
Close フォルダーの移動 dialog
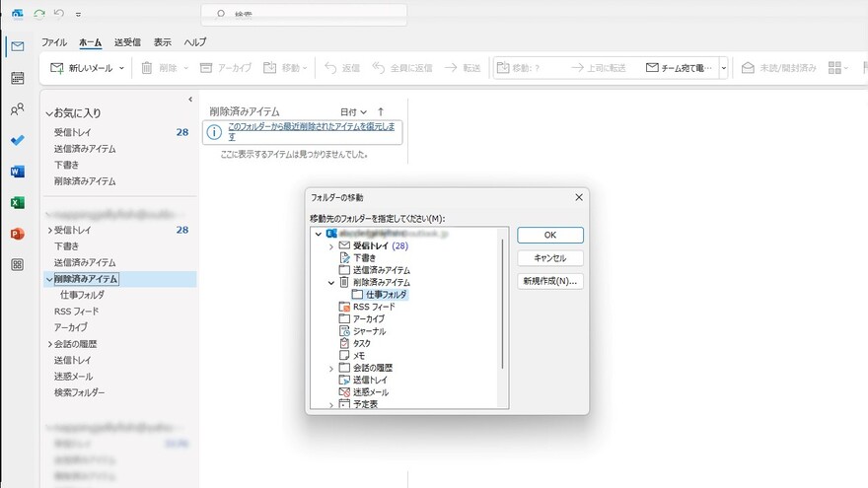coord(578,197)
